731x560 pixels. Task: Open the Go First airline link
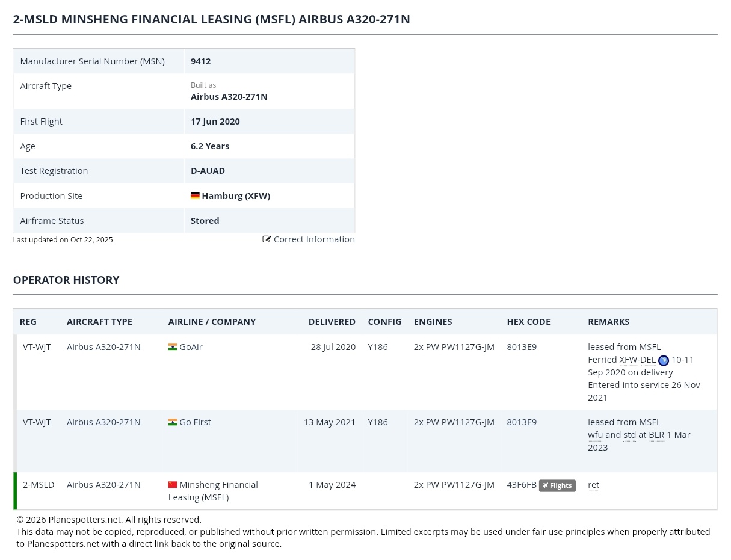point(195,422)
